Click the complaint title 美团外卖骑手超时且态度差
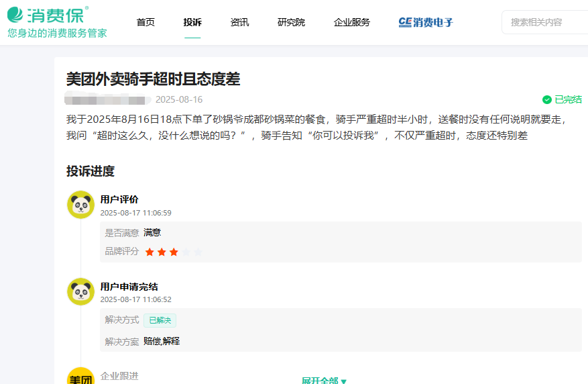 (153, 79)
